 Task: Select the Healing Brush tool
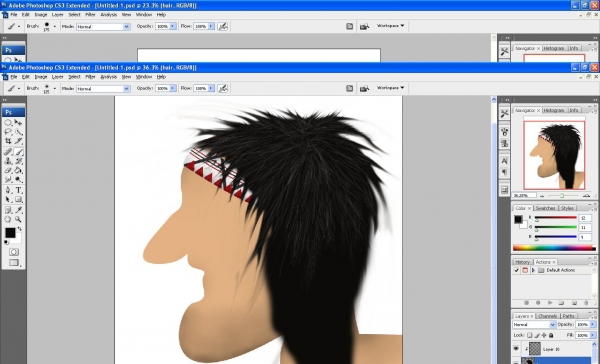(x=8, y=152)
